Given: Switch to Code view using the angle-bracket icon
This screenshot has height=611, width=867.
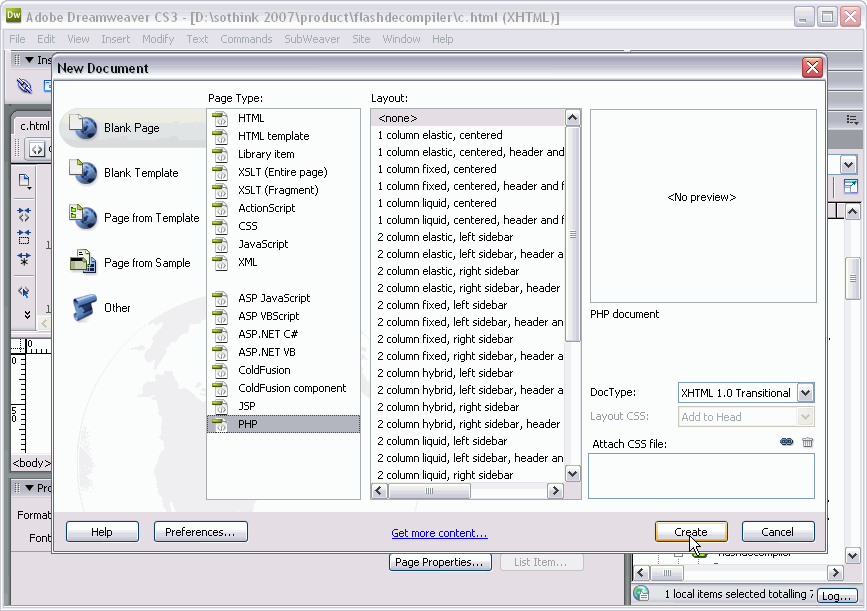Looking at the screenshot, I should pyautogui.click(x=36, y=149).
